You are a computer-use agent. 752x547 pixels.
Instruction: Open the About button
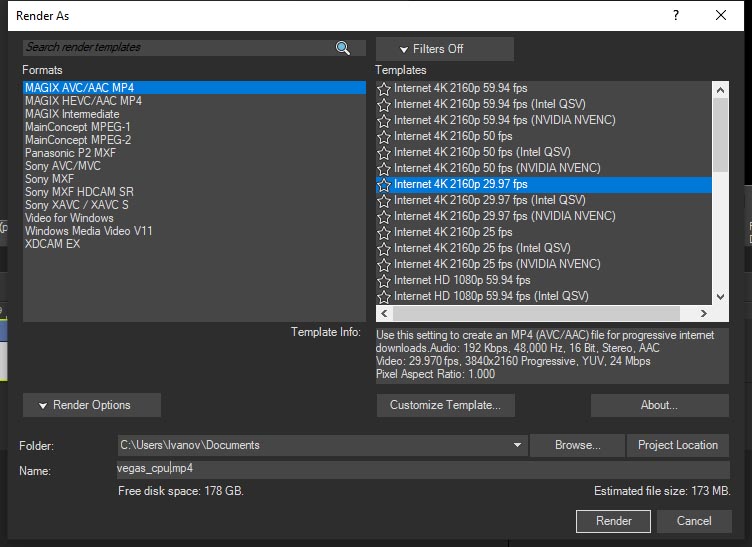(x=659, y=405)
